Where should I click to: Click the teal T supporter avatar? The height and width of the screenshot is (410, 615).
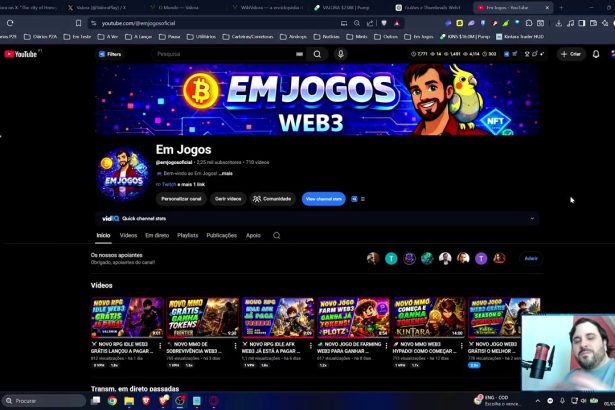[x=391, y=259]
